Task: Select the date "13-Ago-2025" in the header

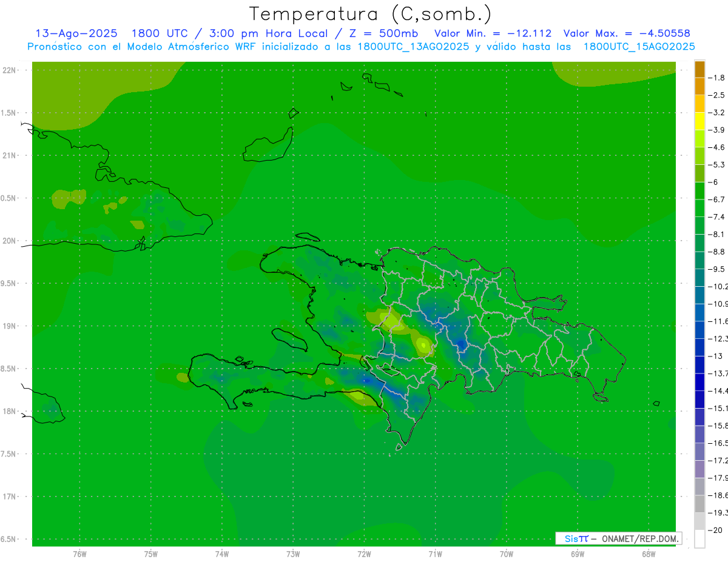Action: (76, 33)
